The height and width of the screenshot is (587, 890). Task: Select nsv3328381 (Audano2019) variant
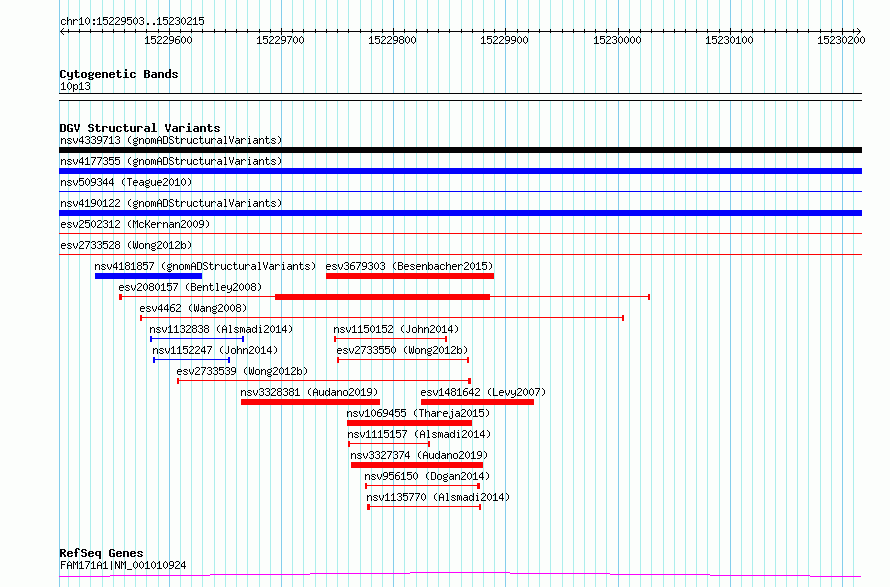(309, 392)
